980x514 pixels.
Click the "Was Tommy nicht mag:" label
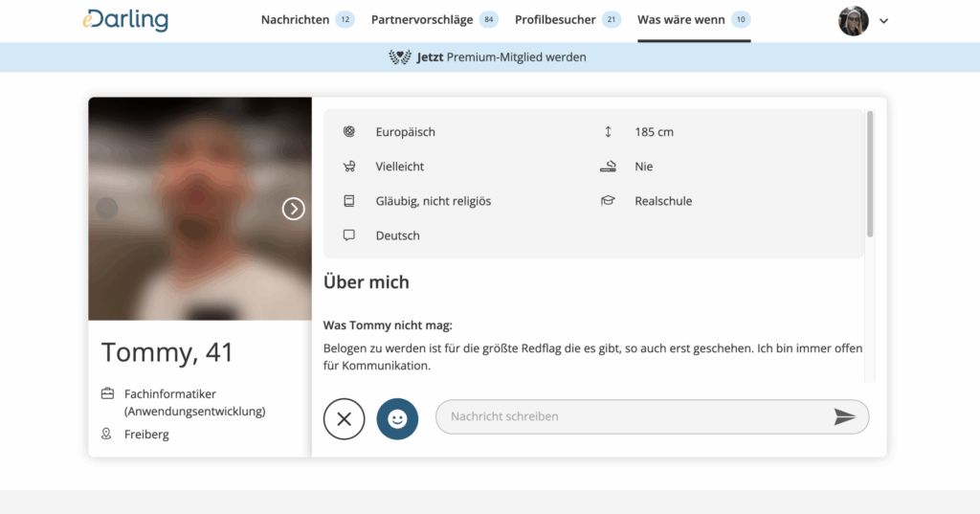[388, 325]
